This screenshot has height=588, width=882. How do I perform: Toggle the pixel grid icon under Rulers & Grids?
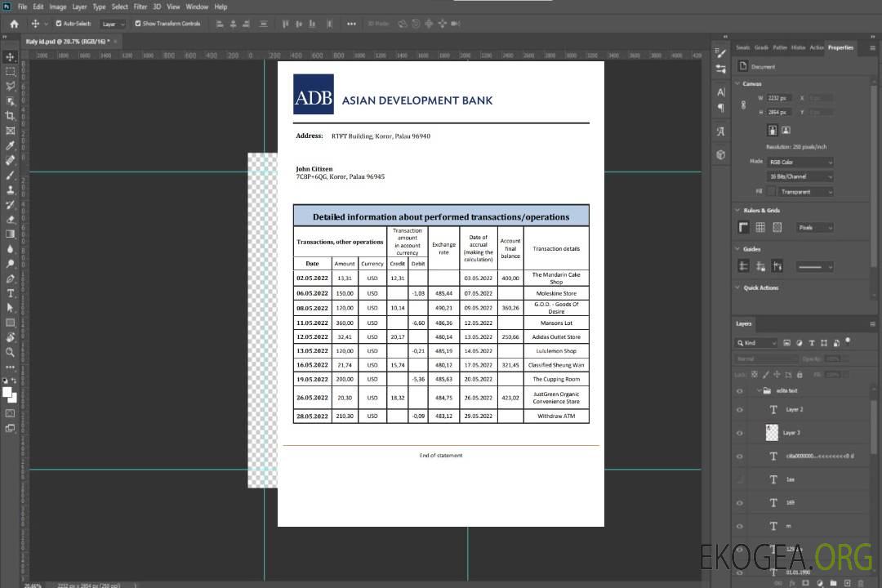pyautogui.click(x=760, y=228)
